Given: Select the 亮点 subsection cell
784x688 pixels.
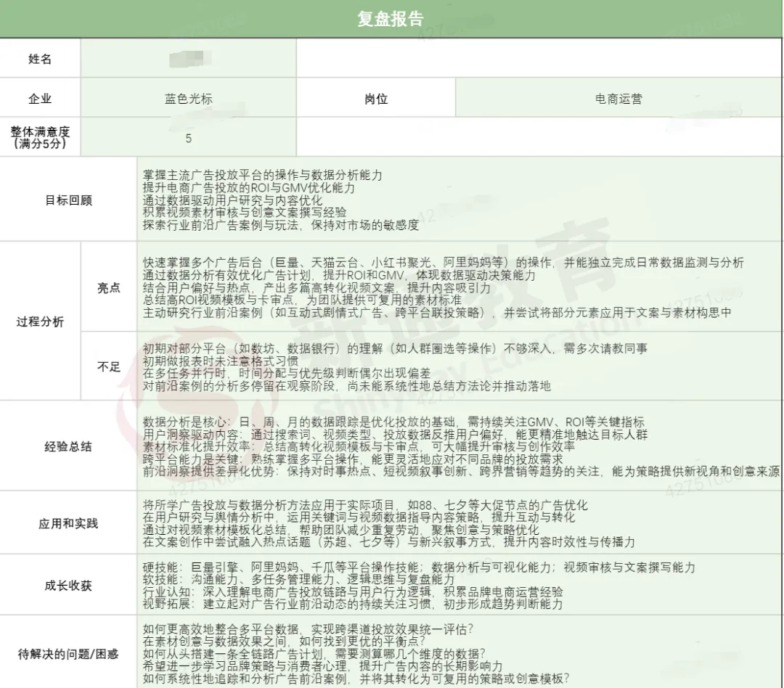Looking at the screenshot, I should point(107,287).
